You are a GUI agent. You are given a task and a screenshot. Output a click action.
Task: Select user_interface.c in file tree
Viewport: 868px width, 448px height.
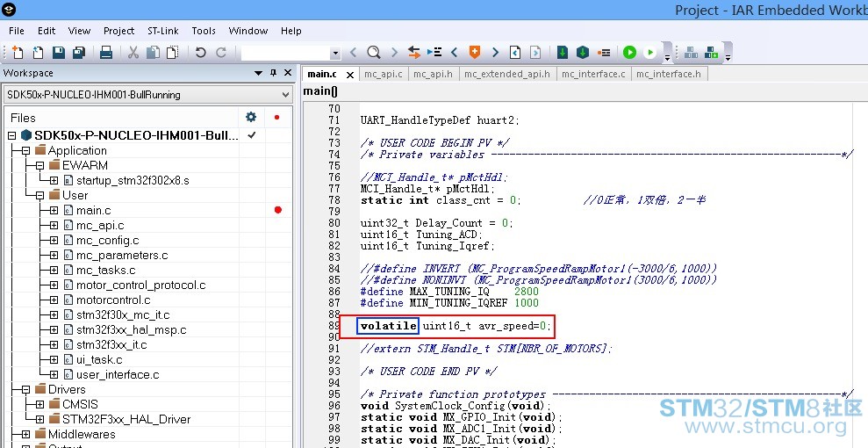point(118,375)
